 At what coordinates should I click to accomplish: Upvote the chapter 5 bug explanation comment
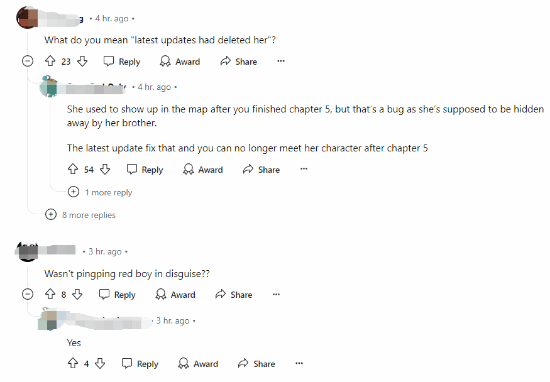pos(73,169)
